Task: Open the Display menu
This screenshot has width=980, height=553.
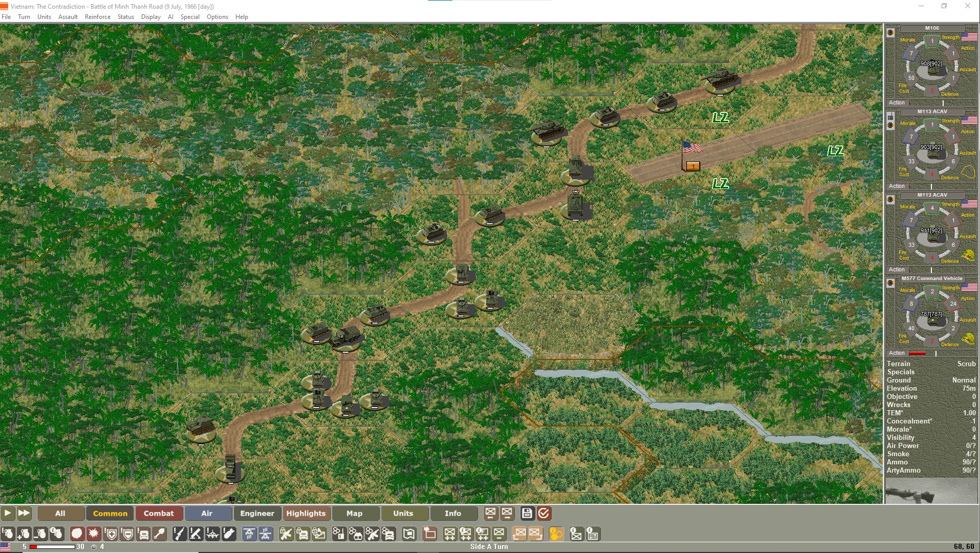Action: pyautogui.click(x=151, y=17)
